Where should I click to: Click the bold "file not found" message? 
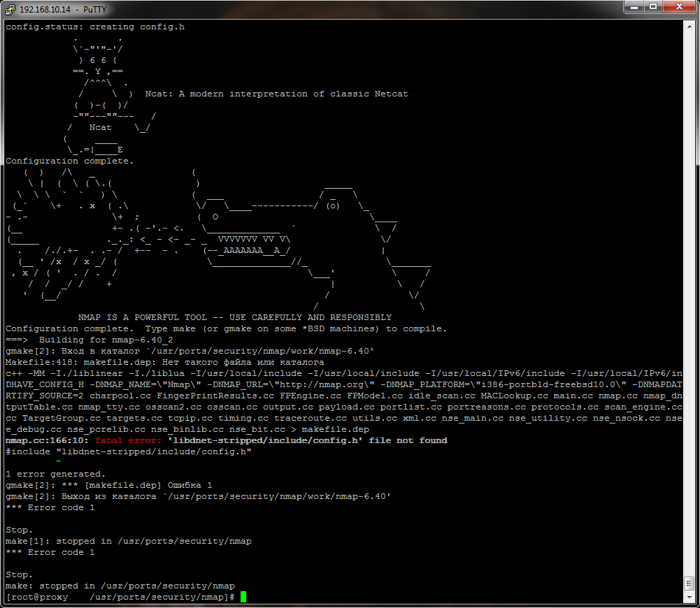pos(408,441)
